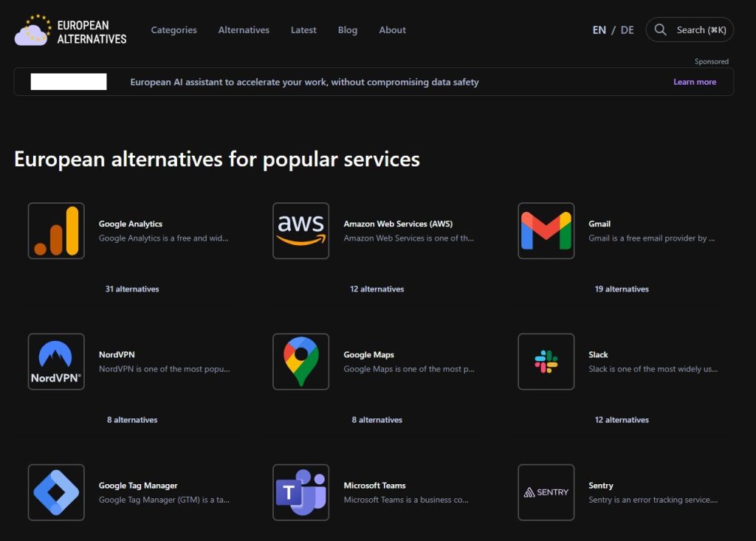Click the NordVPN mountain logo
The width and height of the screenshot is (756, 541).
coord(56,362)
